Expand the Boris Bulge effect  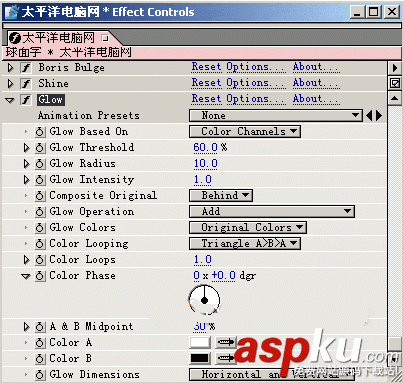(x=10, y=68)
